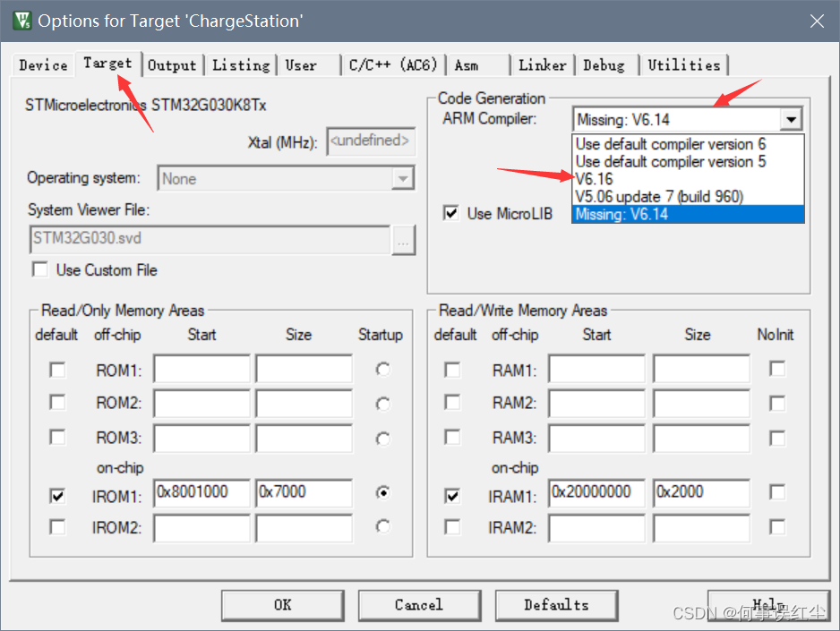
Task: Choose Use default compiler version 6
Action: 689,144
